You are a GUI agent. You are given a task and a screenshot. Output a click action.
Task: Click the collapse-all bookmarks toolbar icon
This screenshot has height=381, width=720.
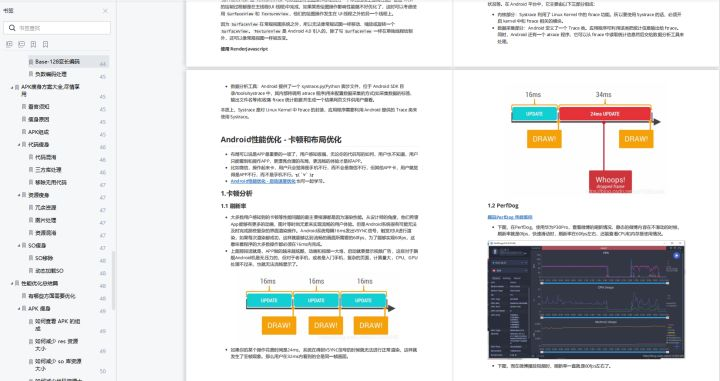(x=22, y=44)
